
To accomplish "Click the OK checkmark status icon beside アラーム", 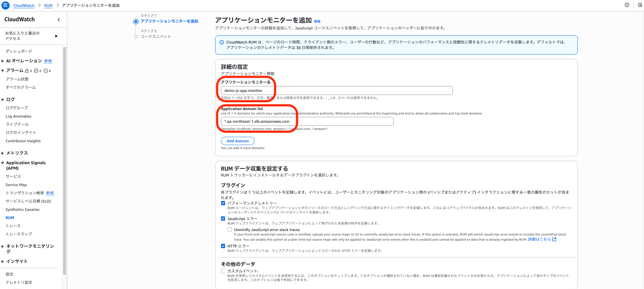I will coord(36,71).
